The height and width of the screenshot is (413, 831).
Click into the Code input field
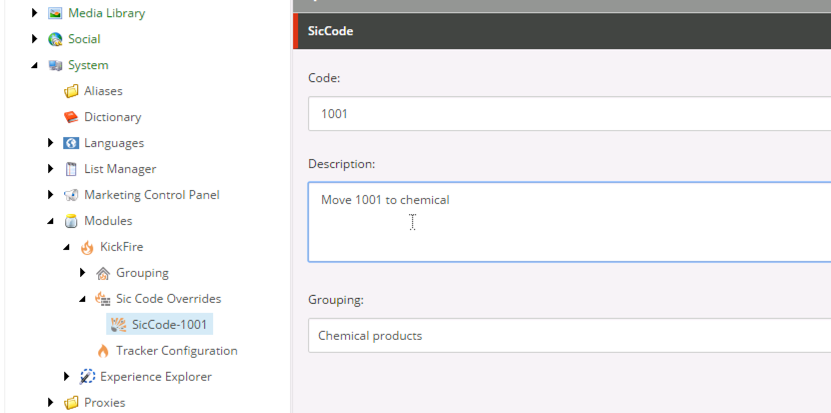[568, 114]
